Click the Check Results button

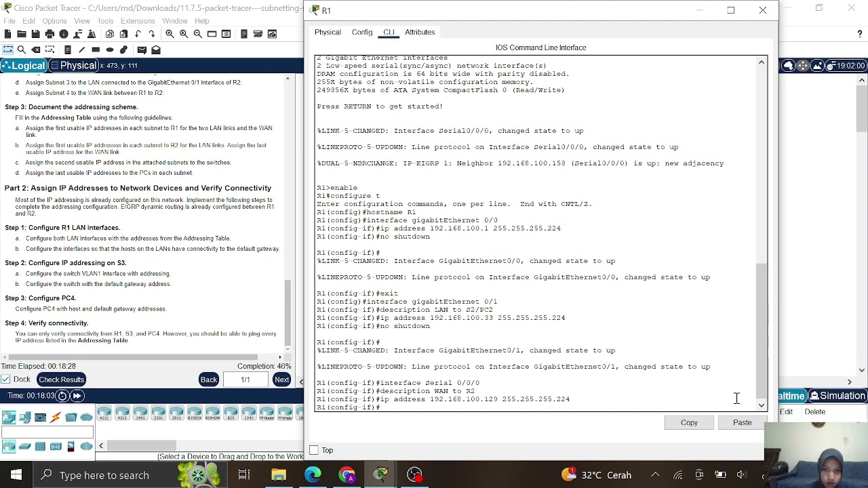(61, 380)
